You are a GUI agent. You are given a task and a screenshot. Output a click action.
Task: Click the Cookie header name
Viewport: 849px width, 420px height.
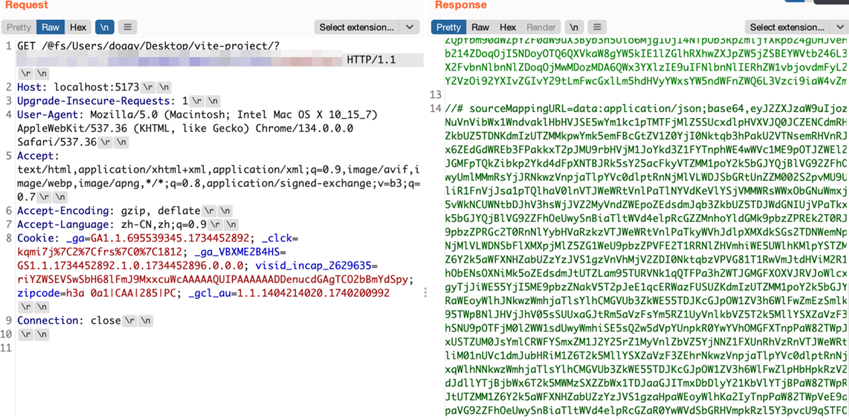[35, 238]
